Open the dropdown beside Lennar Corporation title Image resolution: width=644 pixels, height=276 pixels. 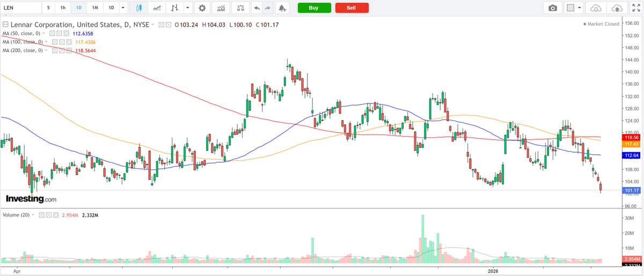pyautogui.click(x=152, y=25)
